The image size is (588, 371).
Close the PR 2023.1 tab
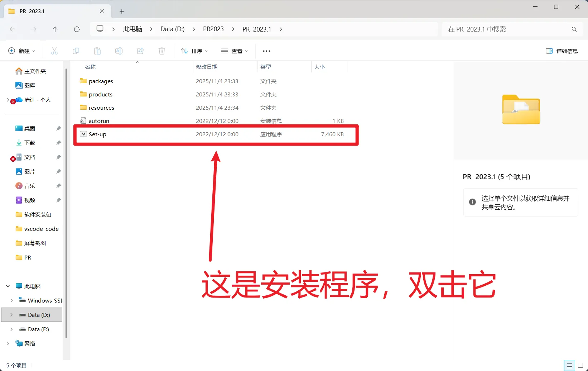102,11
